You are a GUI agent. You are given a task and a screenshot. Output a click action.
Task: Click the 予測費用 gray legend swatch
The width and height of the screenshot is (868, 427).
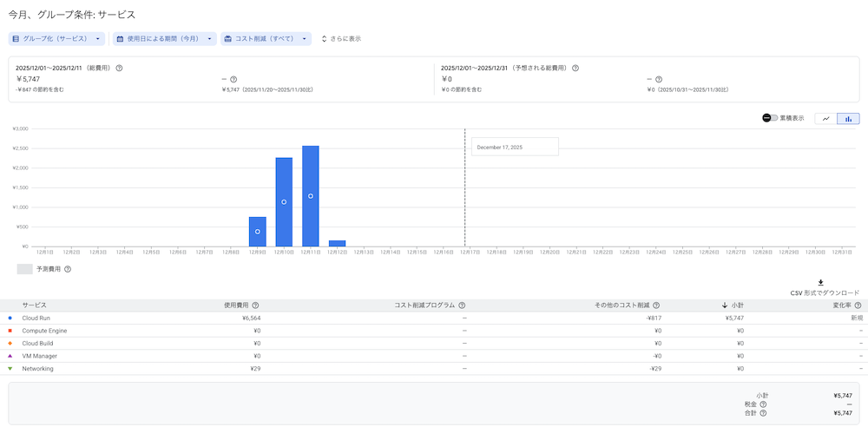point(25,269)
